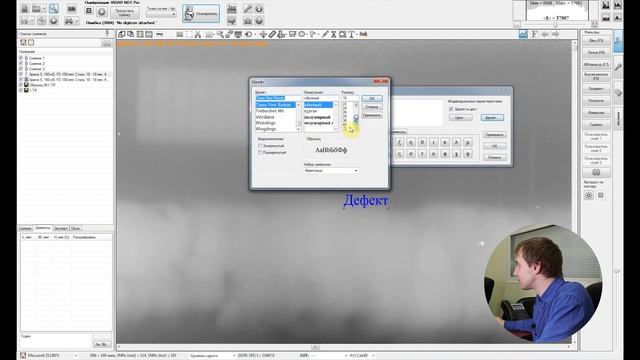Click the wrench settings icon in top toolbar
Screen dimensions: 640x360
[247, 9]
